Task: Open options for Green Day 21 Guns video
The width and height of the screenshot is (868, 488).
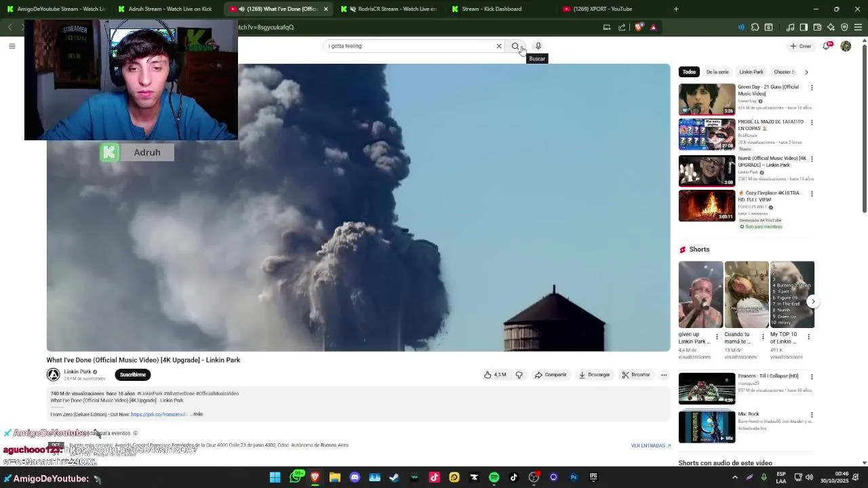Action: [x=812, y=87]
